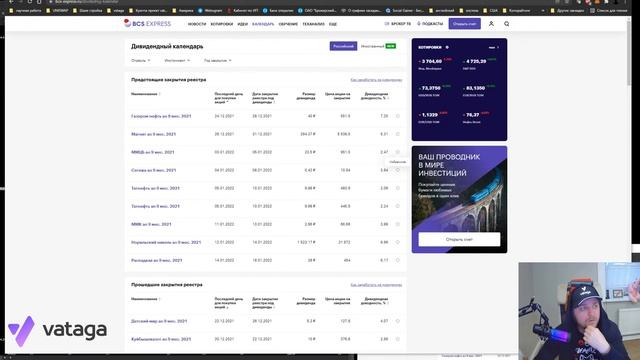640x360 pixels.
Task: Click the presenter webcam overlay
Action: click(x=579, y=311)
